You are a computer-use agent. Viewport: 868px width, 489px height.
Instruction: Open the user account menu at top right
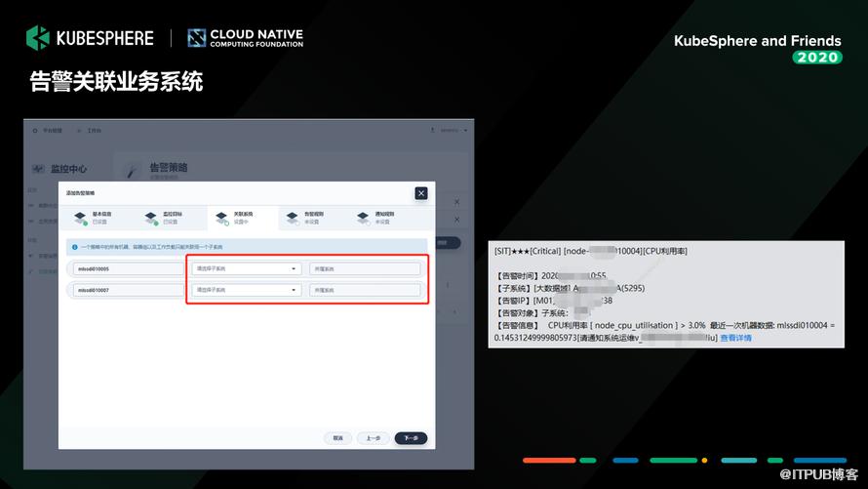[x=449, y=131]
